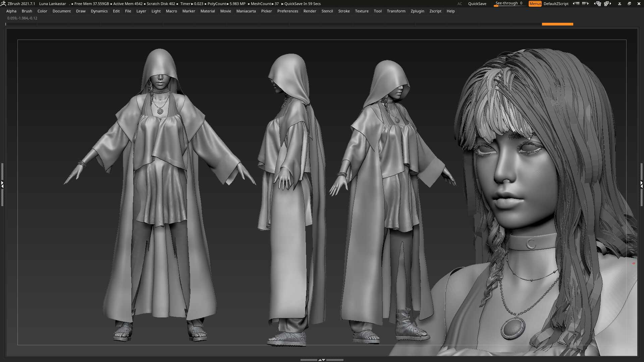The image size is (644, 362).
Task: Click the right striped scroll-documents icon
Action: click(x=585, y=4)
